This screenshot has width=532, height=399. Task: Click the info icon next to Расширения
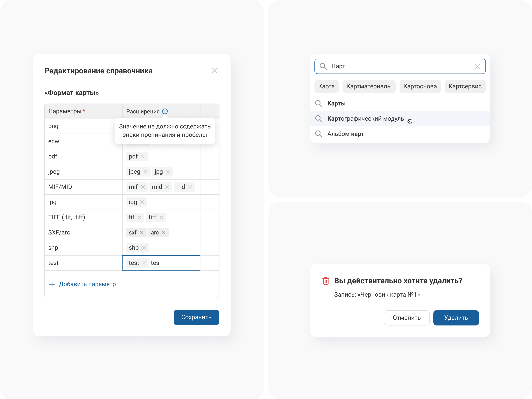(165, 111)
